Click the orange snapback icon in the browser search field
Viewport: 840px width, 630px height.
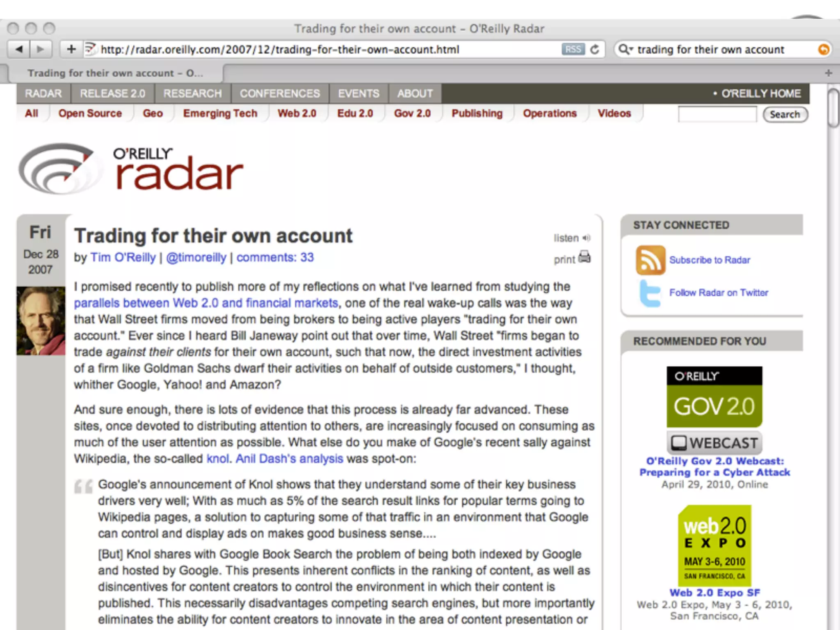[823, 50]
